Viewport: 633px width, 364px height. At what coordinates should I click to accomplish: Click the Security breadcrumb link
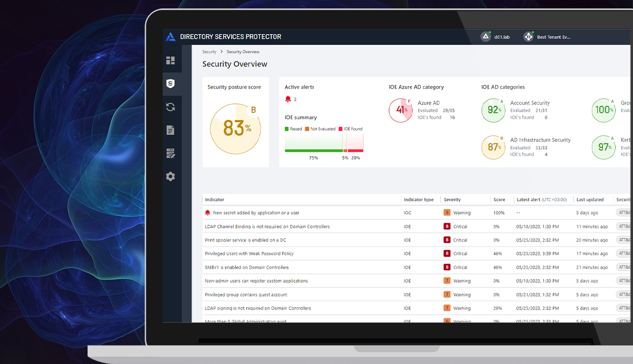209,52
